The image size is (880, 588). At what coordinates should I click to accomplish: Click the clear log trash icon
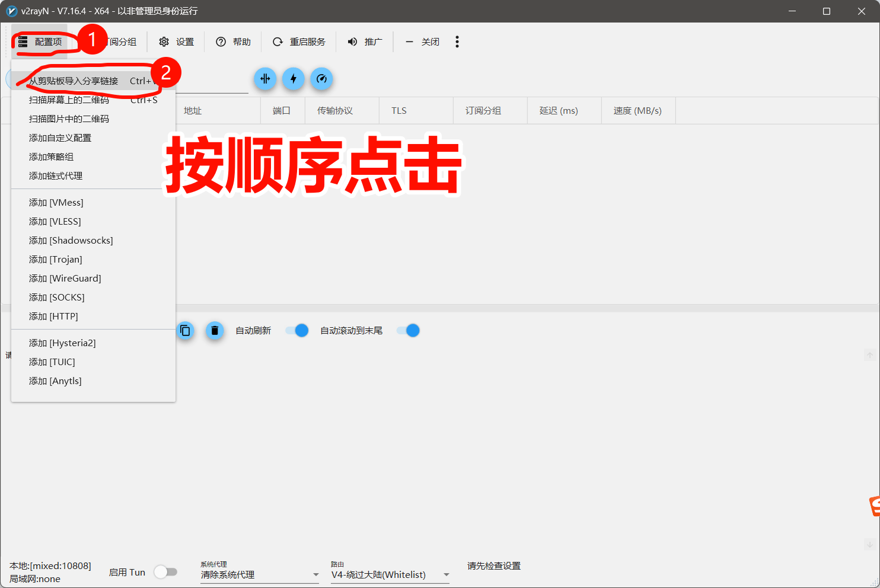pyautogui.click(x=215, y=330)
